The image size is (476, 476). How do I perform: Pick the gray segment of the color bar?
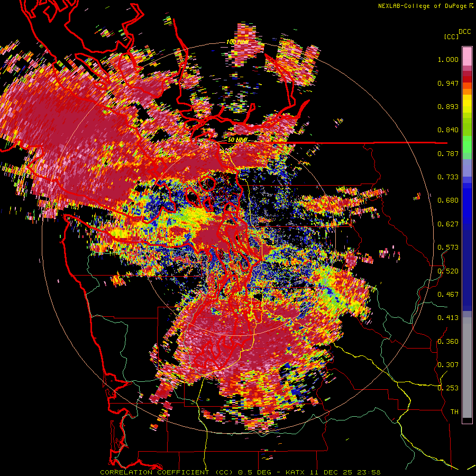point(467,368)
